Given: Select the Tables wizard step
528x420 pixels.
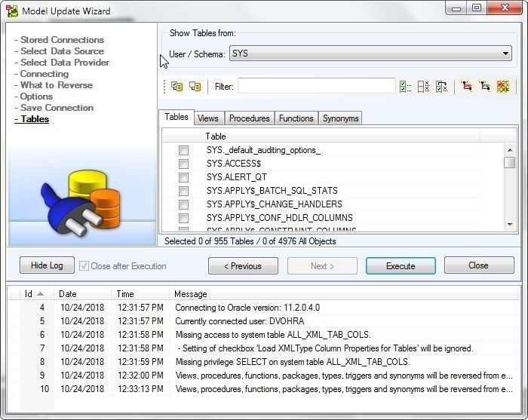Looking at the screenshot, I should [x=32, y=119].
